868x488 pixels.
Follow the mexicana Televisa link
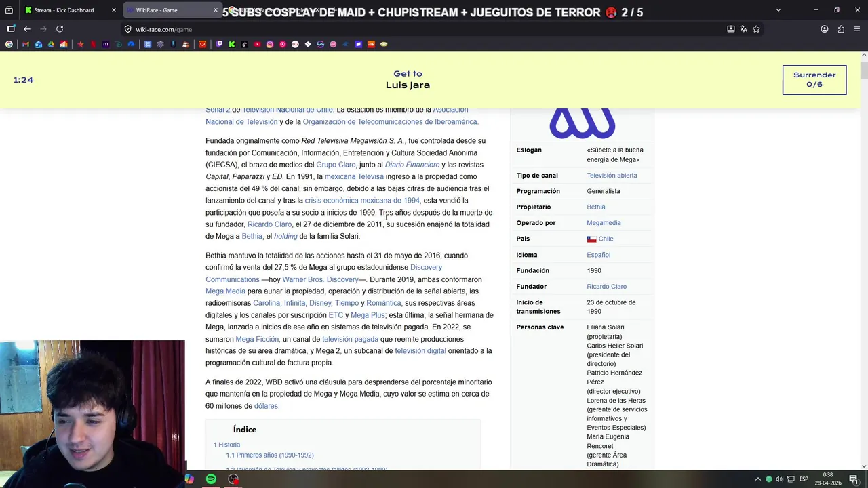point(354,176)
